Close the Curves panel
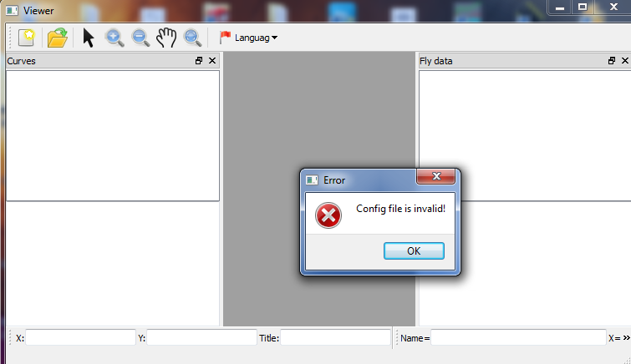This screenshot has height=364, width=631. tap(212, 61)
